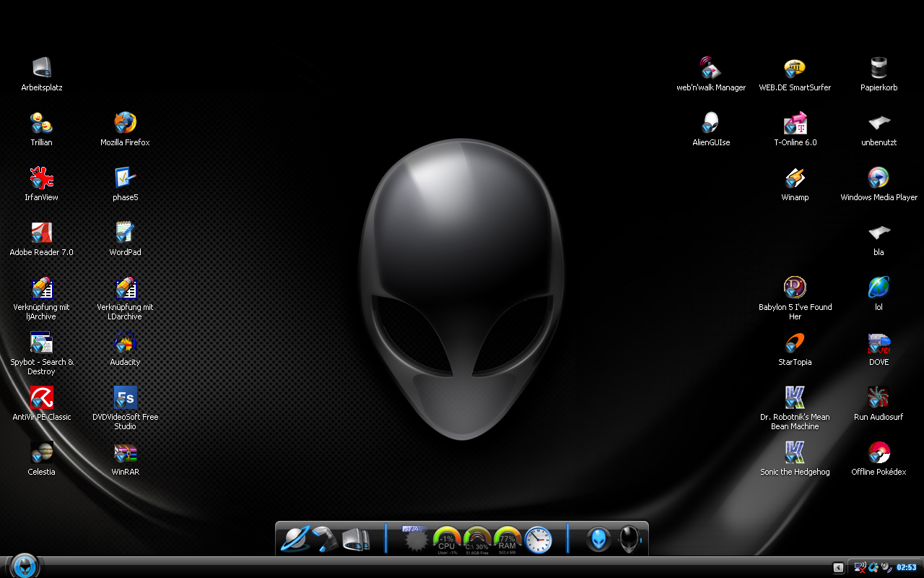The width and height of the screenshot is (924, 578).
Task: Click the CPU gauge in the dock
Action: (x=447, y=540)
